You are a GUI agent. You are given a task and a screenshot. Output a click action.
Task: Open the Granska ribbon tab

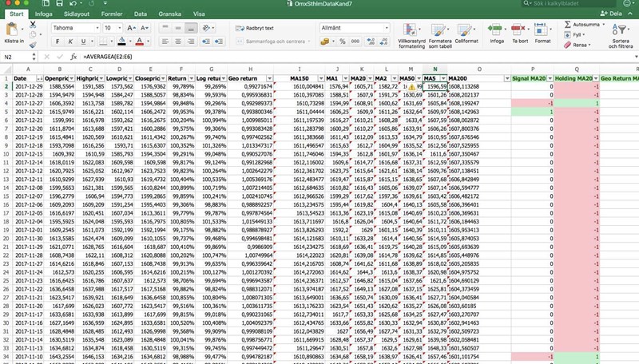coord(169,14)
